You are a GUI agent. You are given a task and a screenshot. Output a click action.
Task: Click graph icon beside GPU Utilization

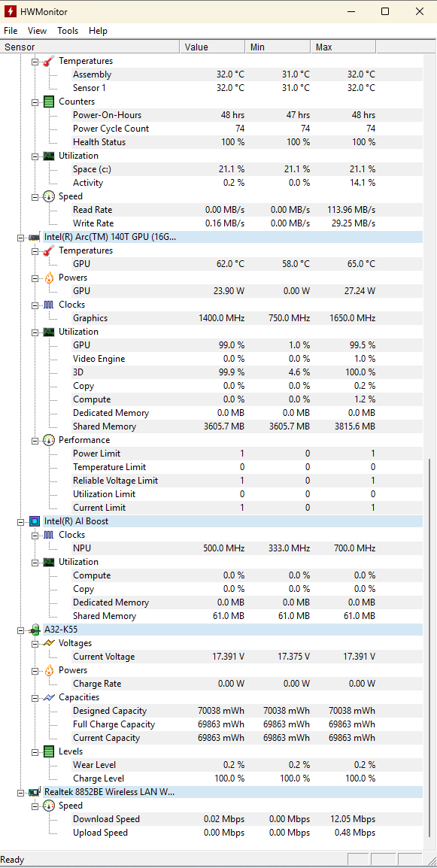tap(50, 332)
